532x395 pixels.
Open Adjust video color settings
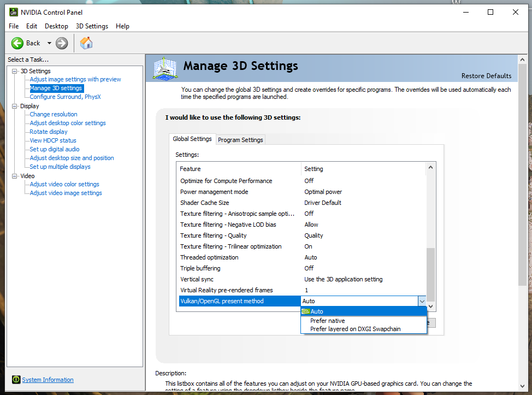tap(64, 184)
